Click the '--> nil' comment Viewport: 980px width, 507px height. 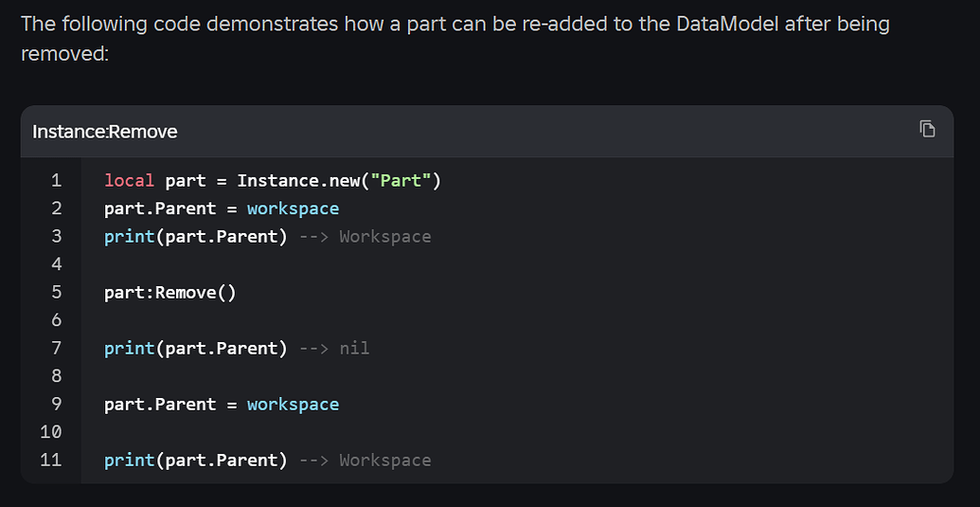click(x=333, y=348)
